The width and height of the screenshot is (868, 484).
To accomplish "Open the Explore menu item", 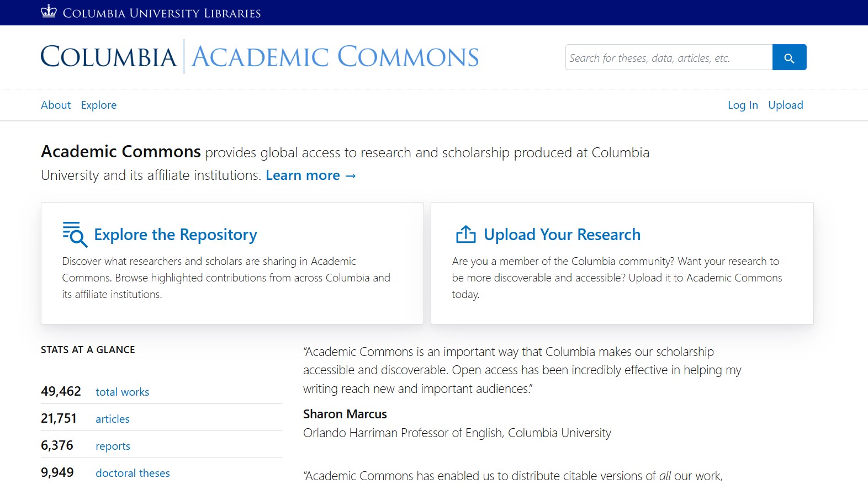I will click(99, 105).
